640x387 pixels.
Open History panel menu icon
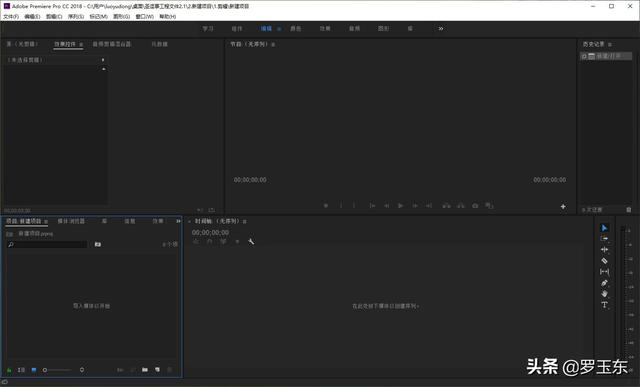tap(610, 44)
